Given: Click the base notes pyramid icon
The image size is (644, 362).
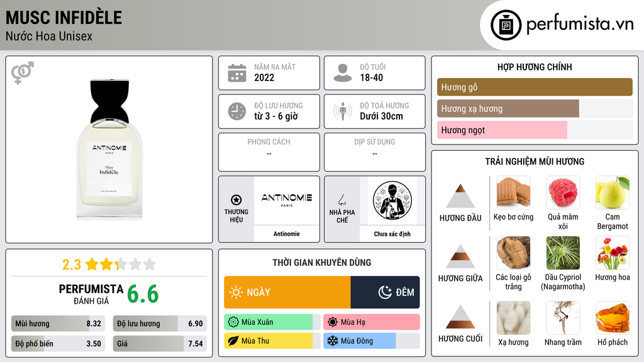Looking at the screenshot, I should point(460,317).
